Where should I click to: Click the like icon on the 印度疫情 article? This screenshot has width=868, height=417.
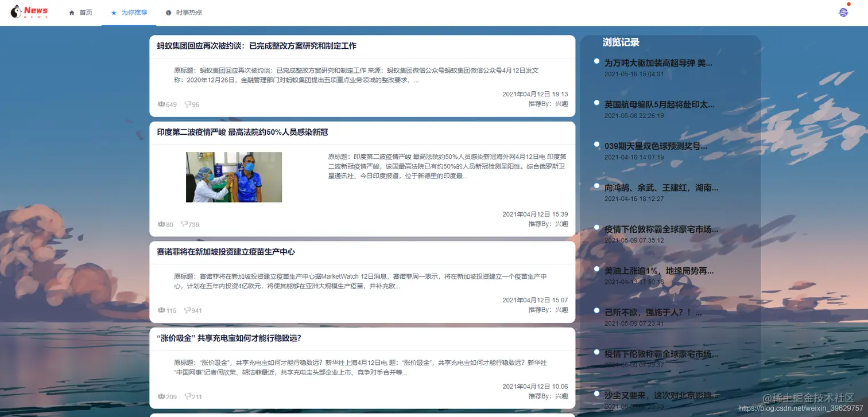[160, 224]
